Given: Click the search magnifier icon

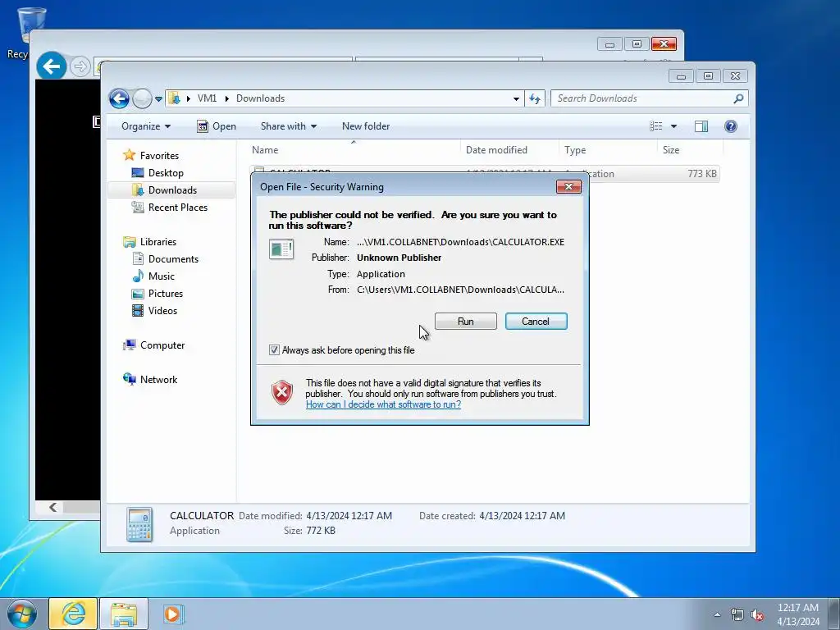Looking at the screenshot, I should click(x=739, y=98).
